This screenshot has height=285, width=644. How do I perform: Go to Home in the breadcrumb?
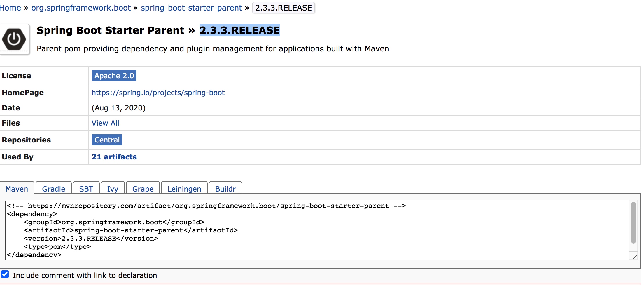10,8
